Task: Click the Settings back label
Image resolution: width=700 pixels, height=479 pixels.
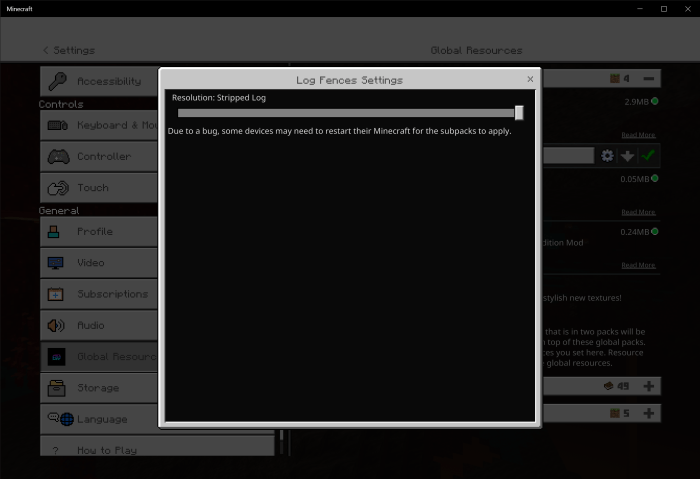Action: pyautogui.click(x=74, y=50)
